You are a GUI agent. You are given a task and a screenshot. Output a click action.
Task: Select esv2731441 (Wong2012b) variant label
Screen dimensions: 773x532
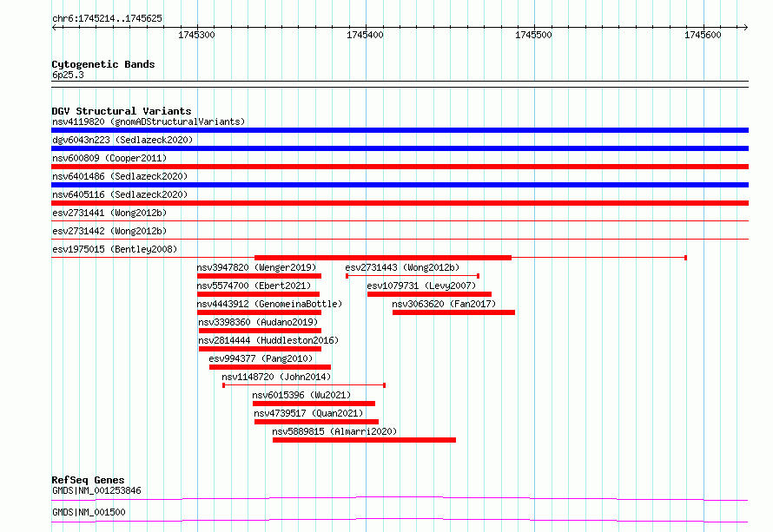click(x=109, y=213)
